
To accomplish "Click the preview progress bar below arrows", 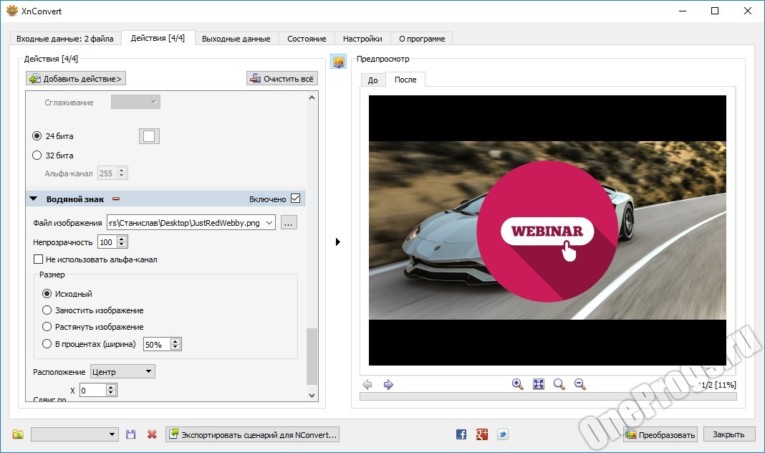I will click(548, 397).
